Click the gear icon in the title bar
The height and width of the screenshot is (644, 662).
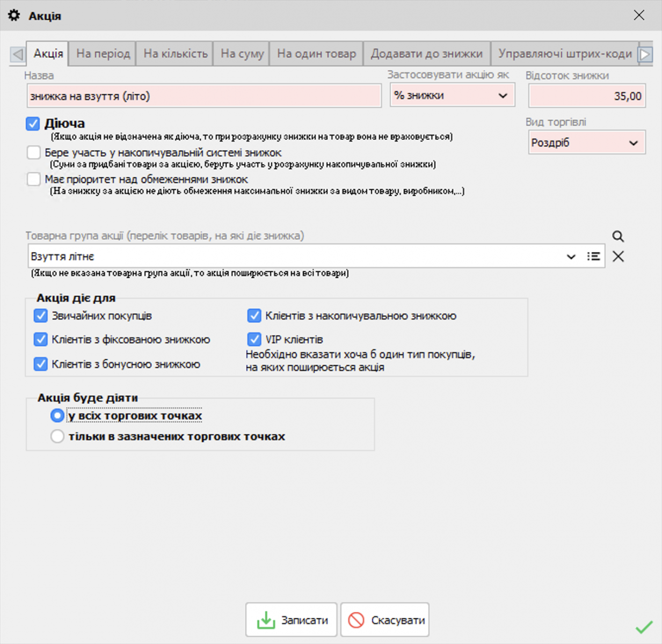[x=14, y=16]
